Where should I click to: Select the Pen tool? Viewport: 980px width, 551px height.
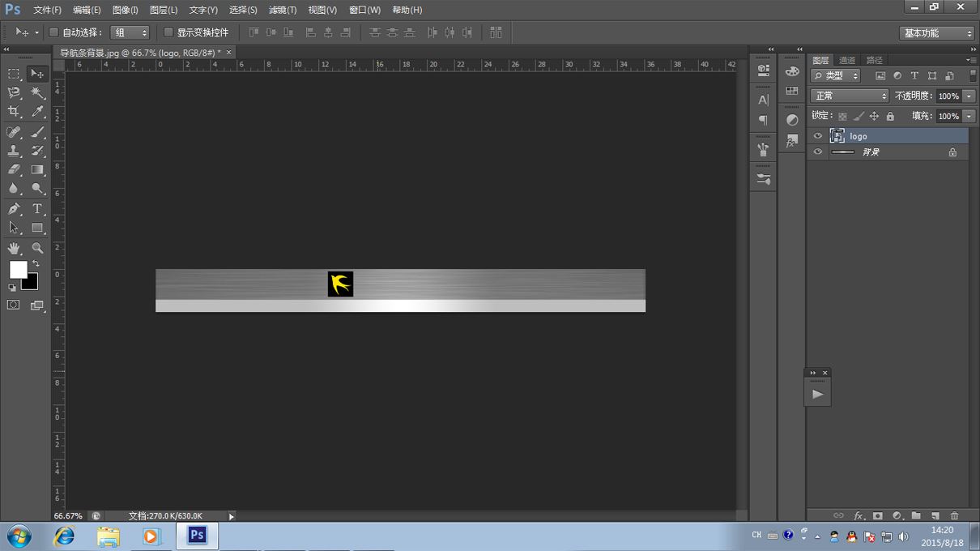[x=14, y=208]
